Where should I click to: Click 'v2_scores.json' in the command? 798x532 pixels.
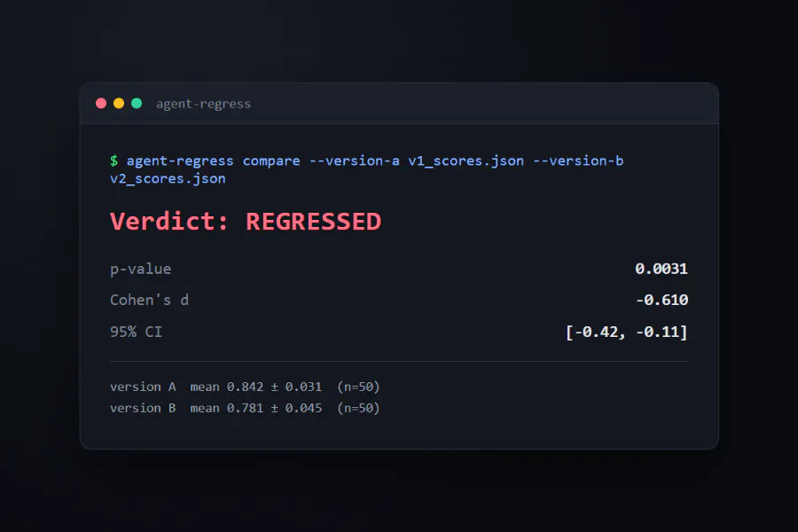pos(168,179)
